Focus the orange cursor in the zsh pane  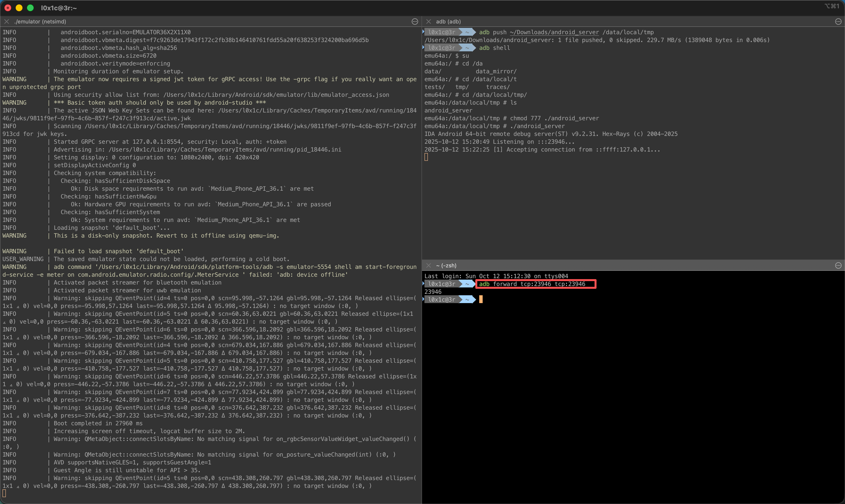coord(481,299)
